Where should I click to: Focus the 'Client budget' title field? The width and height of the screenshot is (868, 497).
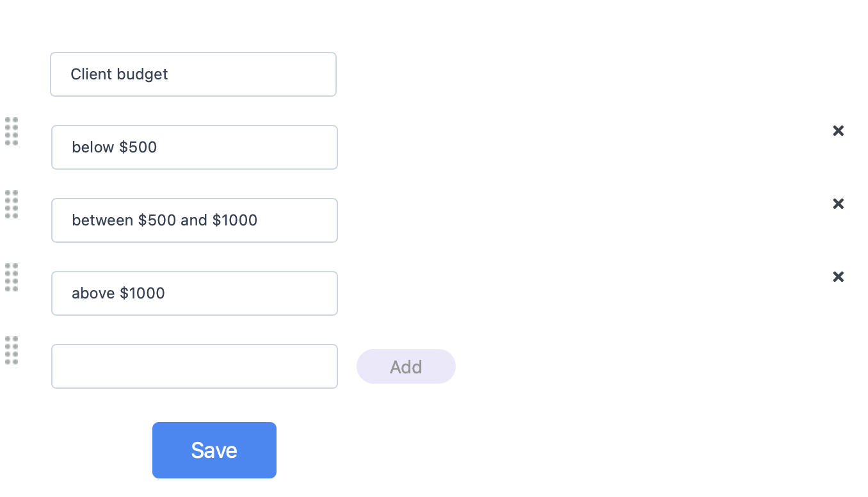pyautogui.click(x=193, y=74)
